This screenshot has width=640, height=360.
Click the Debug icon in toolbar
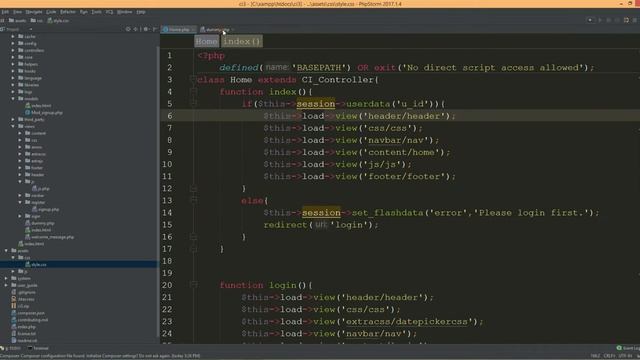[609, 20]
